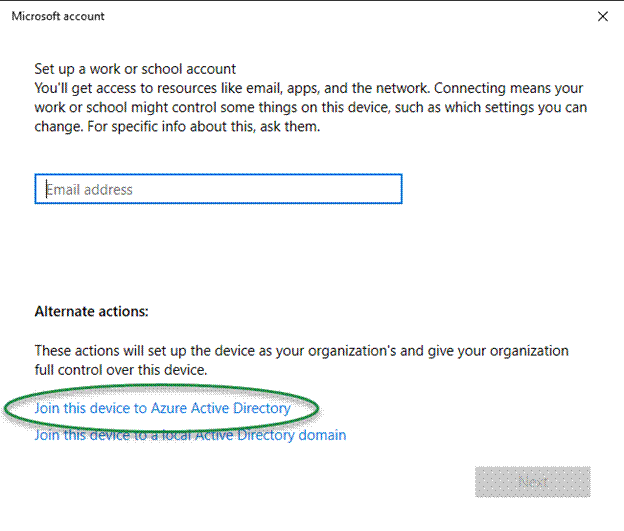This screenshot has height=531, width=624.
Task: Click the left edge of the green oval highlight
Action: pos(7,409)
